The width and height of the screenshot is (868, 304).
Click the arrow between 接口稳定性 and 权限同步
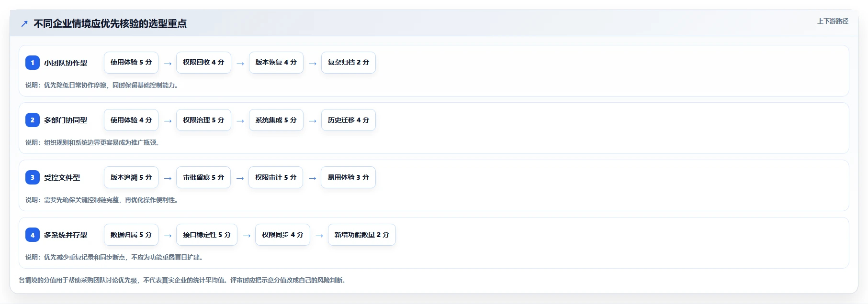coord(247,236)
